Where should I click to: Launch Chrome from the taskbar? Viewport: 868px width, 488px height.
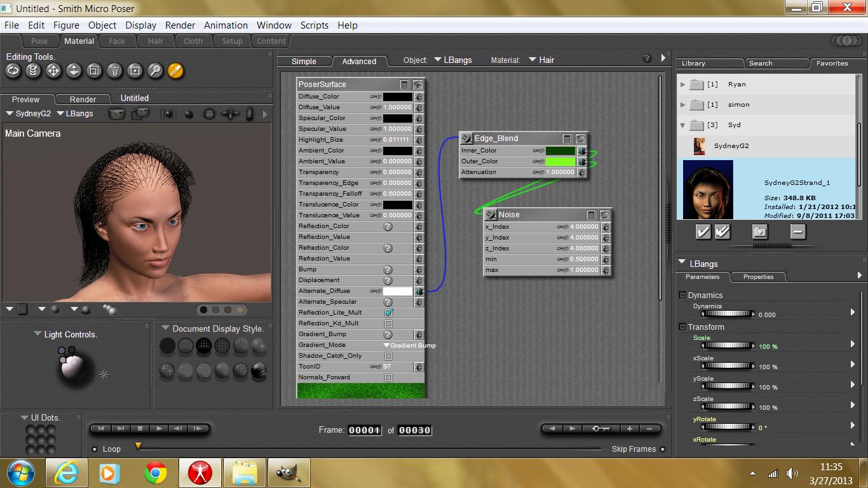point(156,473)
